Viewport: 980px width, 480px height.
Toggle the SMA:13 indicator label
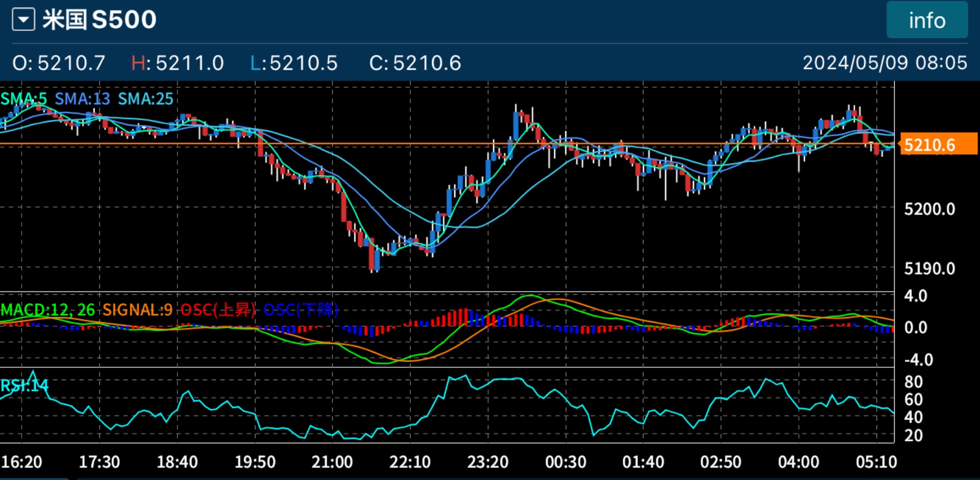tap(82, 99)
